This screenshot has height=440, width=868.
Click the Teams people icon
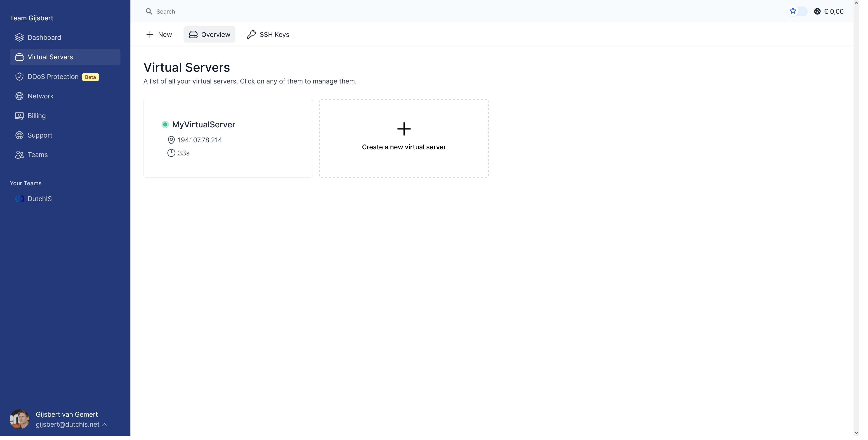(x=19, y=155)
